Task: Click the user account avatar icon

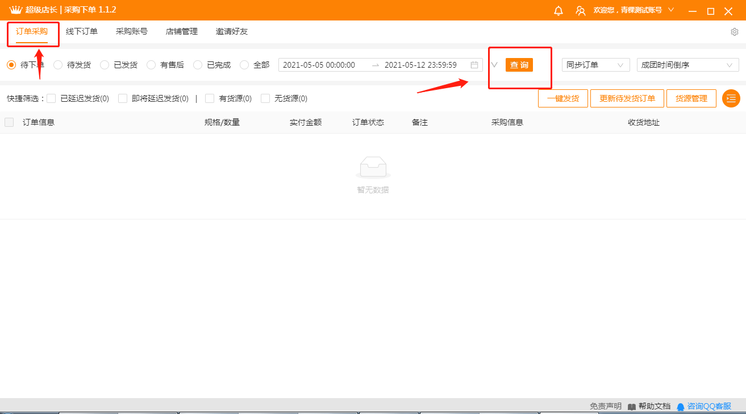Action: (580, 11)
